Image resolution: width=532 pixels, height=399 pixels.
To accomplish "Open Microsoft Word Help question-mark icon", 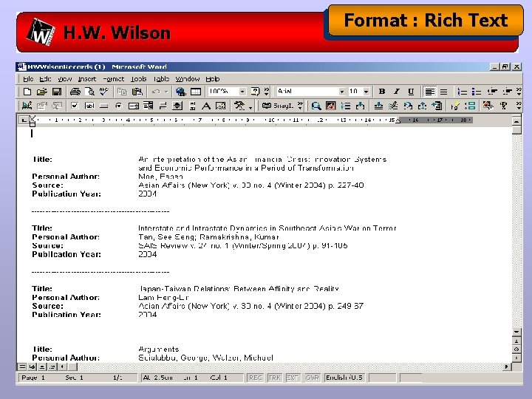I will (255, 92).
